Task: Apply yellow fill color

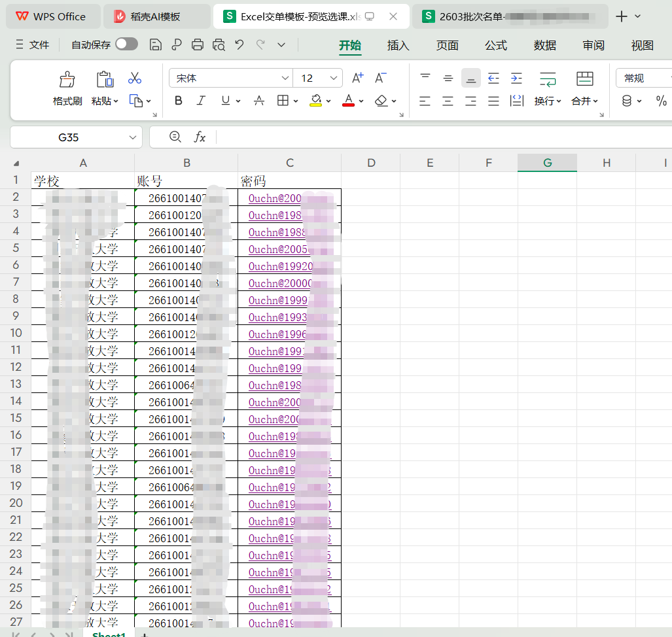Action: pos(316,101)
